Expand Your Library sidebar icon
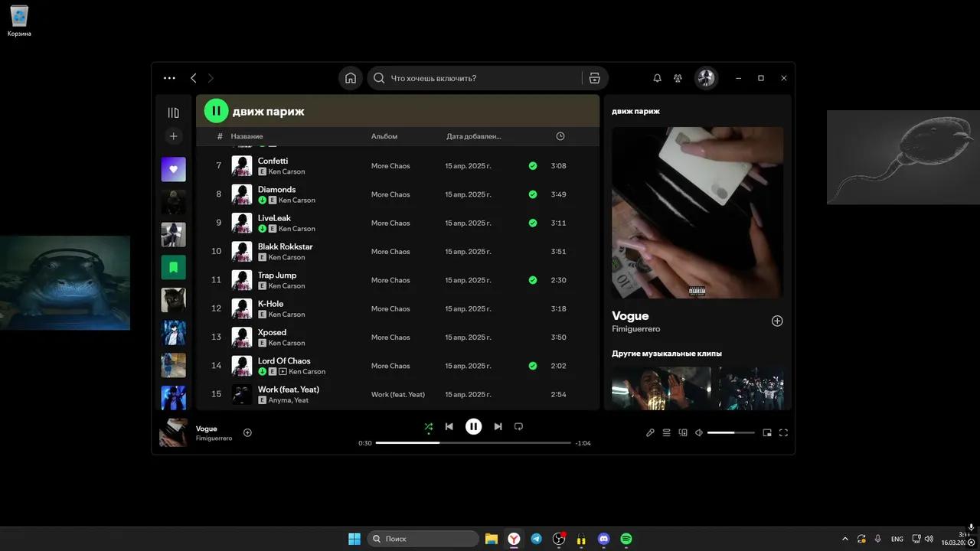Viewport: 980px width, 551px height. coord(174,112)
